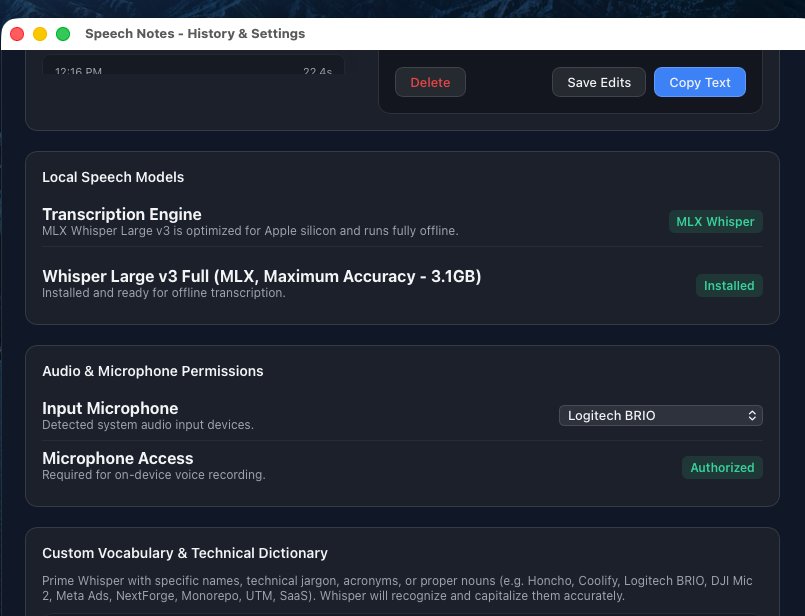Click the Audio & Microphone Permissions section title
Screen dimensions: 805x616
pyautogui.click(x=152, y=371)
